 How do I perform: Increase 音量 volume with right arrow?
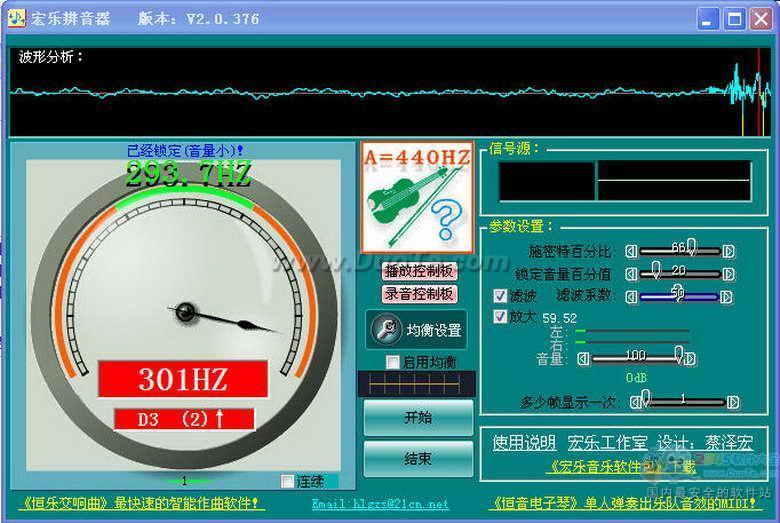[x=689, y=358]
